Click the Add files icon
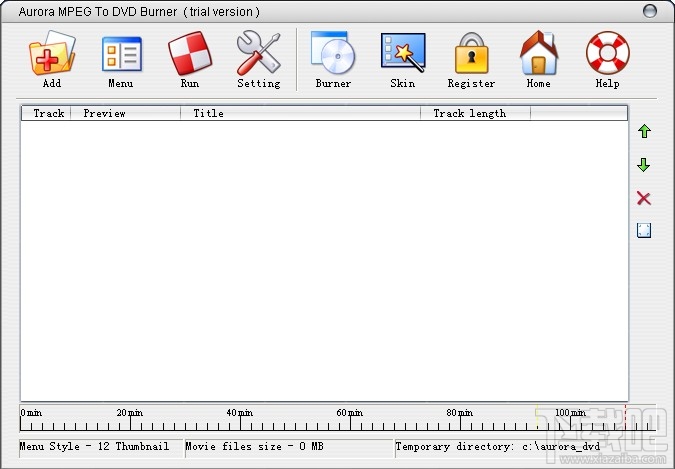 (x=52, y=53)
